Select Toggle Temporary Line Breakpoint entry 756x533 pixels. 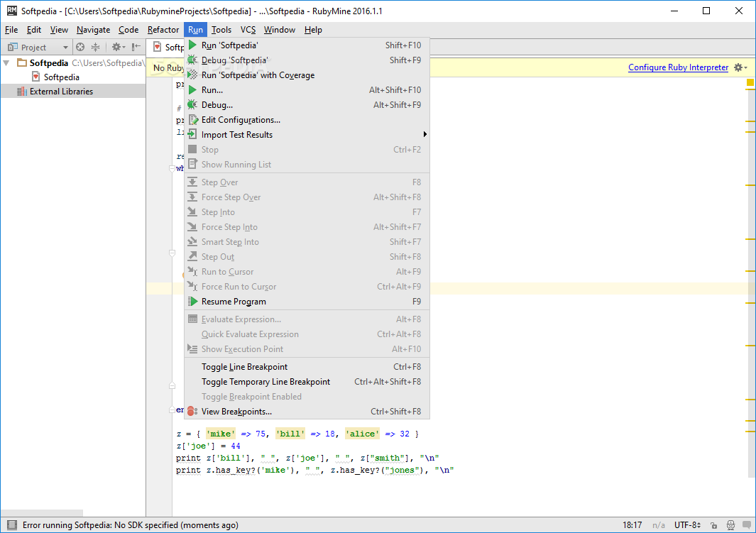click(307, 382)
